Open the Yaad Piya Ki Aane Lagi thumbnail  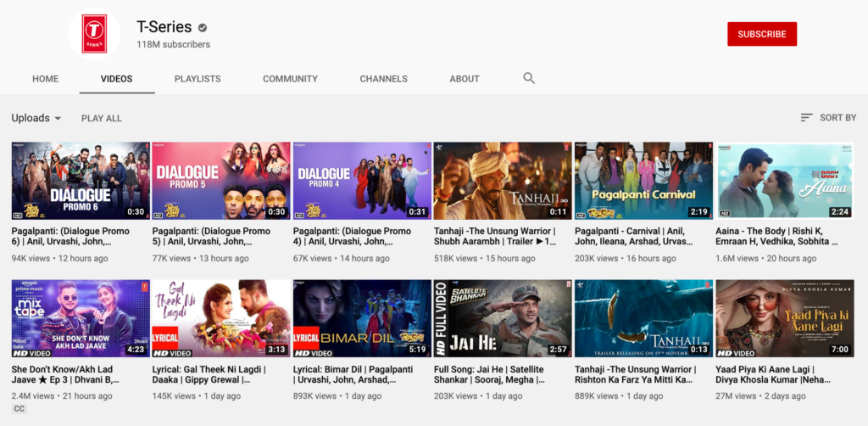pos(784,318)
